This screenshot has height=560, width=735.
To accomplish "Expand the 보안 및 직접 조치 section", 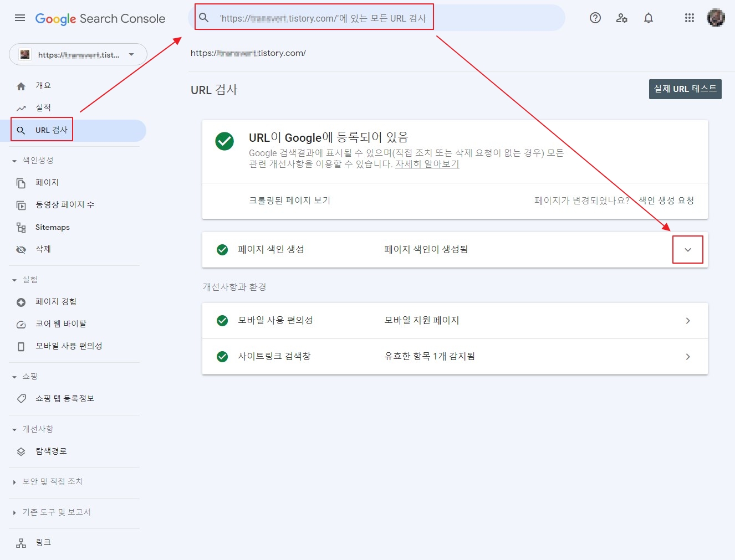I will pyautogui.click(x=14, y=482).
